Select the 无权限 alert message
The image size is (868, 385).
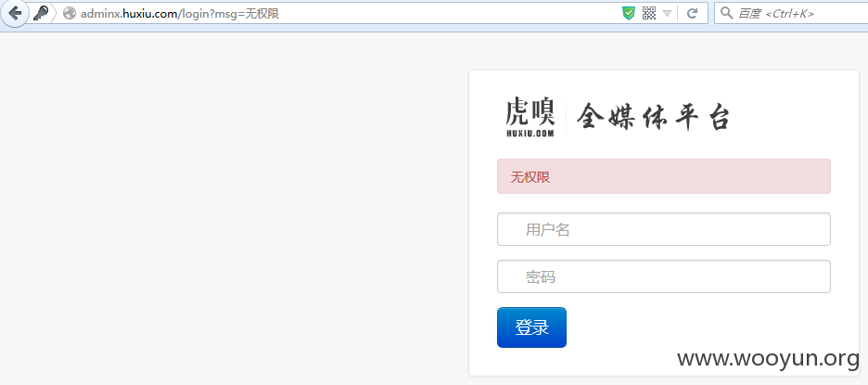664,176
